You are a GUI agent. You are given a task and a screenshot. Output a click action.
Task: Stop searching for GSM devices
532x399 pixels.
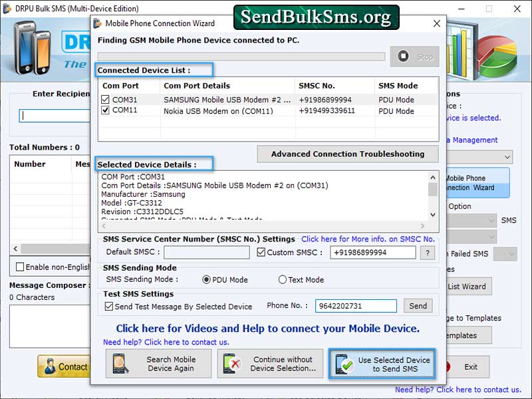pyautogui.click(x=414, y=57)
